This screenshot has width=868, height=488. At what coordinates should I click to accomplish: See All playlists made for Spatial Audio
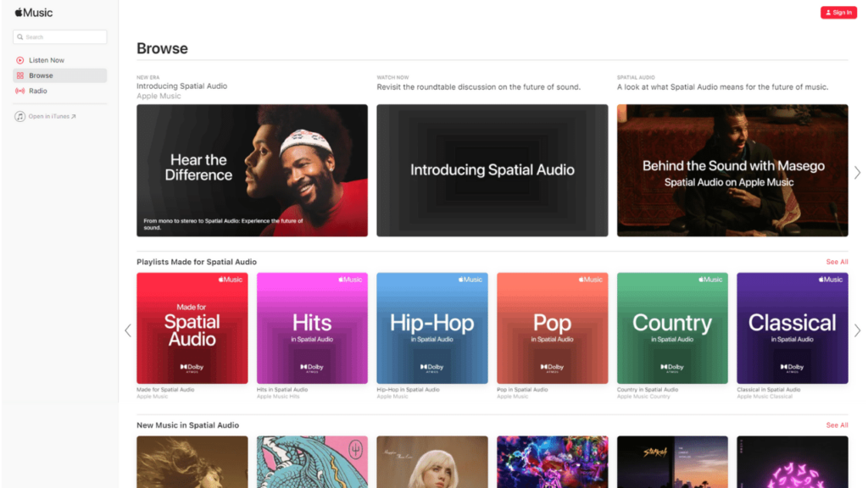pyautogui.click(x=837, y=262)
